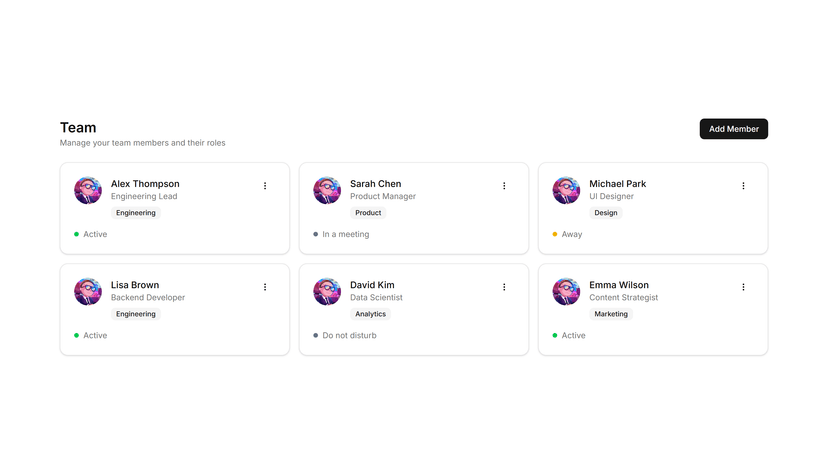This screenshot has height=474, width=828.
Task: Open more options for Sarah Chen
Action: 504,186
